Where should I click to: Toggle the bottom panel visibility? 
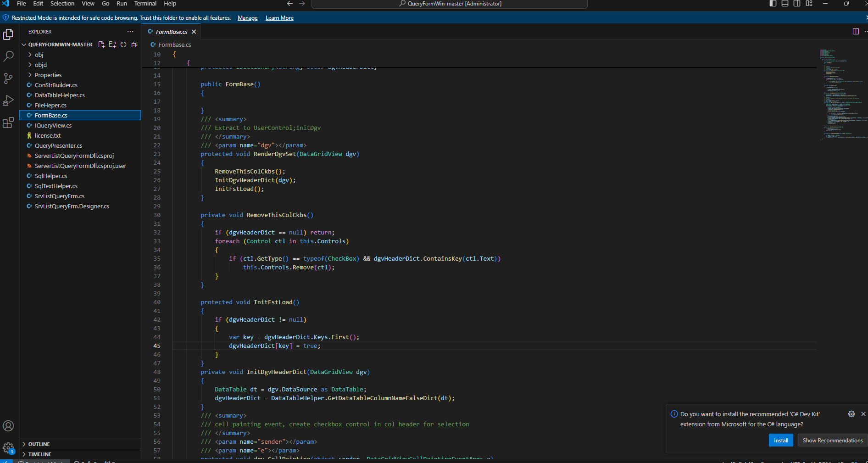[x=785, y=4]
